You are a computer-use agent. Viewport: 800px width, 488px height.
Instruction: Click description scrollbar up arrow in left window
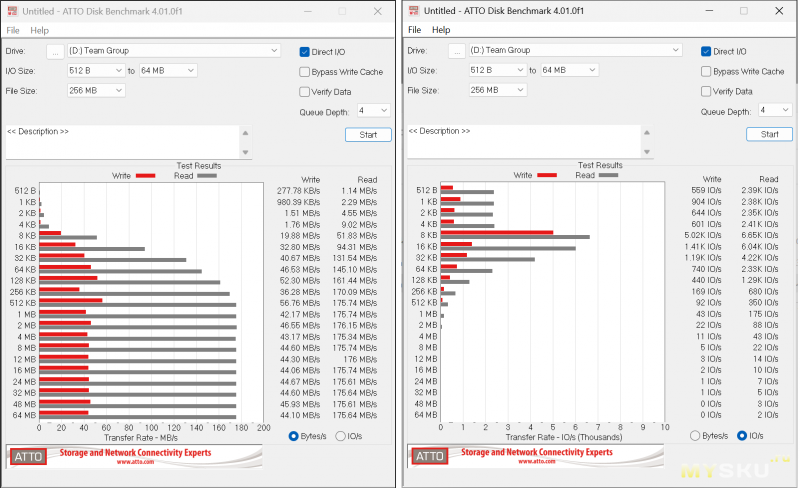pyautogui.click(x=245, y=133)
